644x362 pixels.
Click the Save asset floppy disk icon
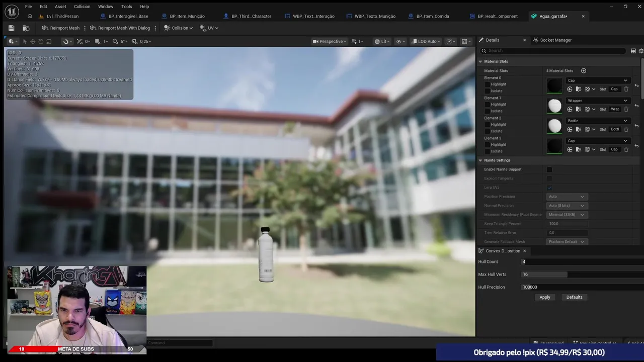click(11, 28)
